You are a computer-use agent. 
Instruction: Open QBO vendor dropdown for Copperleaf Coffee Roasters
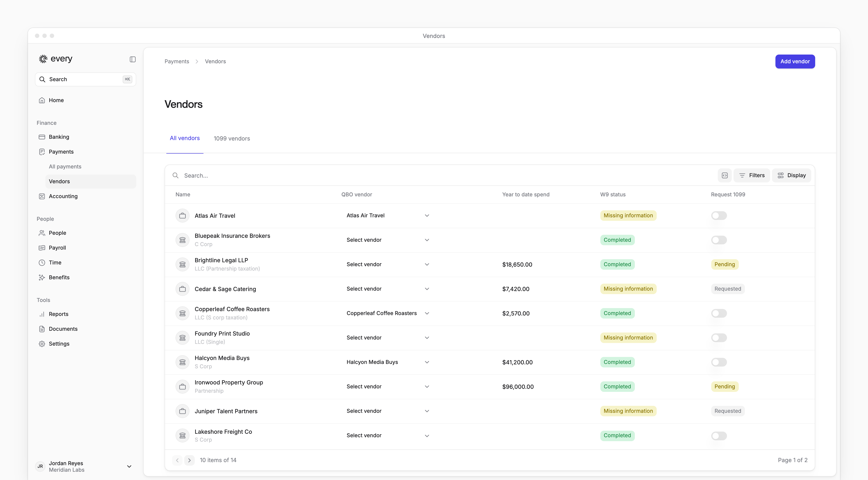pyautogui.click(x=388, y=313)
